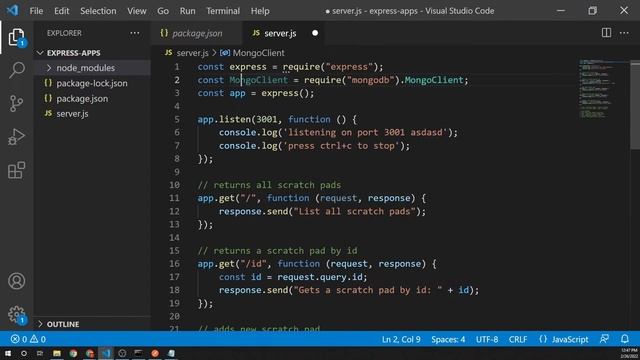The width and height of the screenshot is (640, 360).
Task: Open notifications bell in status bar
Action: pyautogui.click(x=625, y=339)
